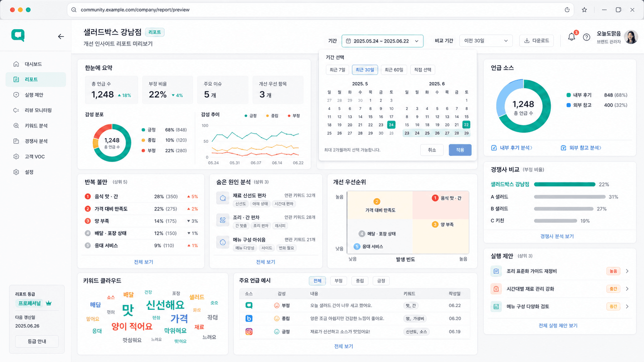Image resolution: width=644 pixels, height=362 pixels.
Task: Expand the 이전 30일 comparison dropdown
Action: tap(486, 41)
